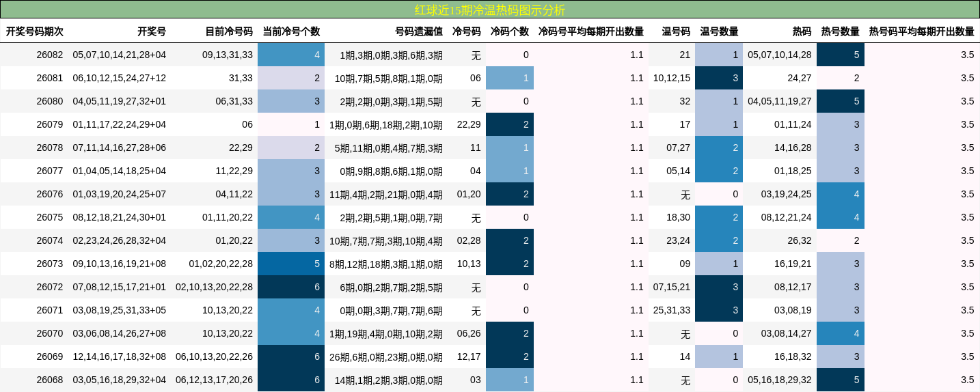
Task: Click hot numbers cell 05,16,18,29,32
Action: point(780,380)
